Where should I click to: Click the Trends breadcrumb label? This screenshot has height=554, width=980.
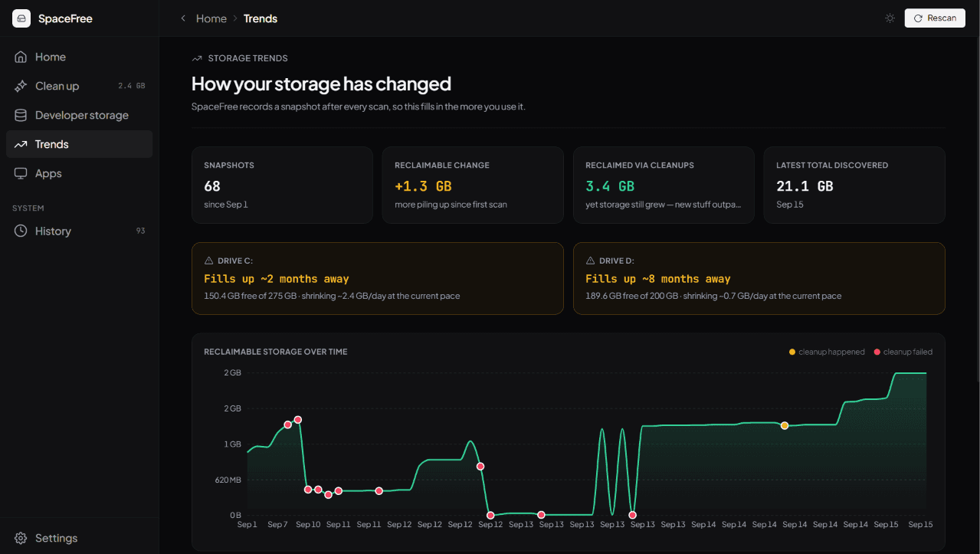coord(261,18)
